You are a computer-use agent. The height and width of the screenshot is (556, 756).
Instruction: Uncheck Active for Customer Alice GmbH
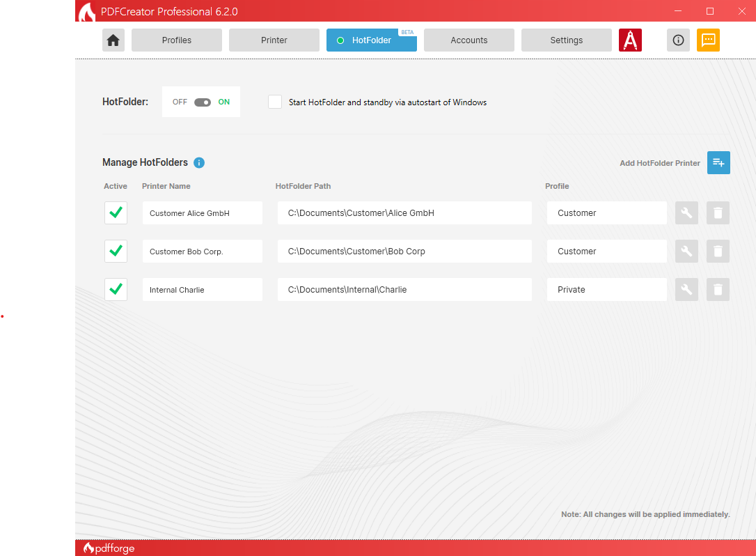(116, 213)
